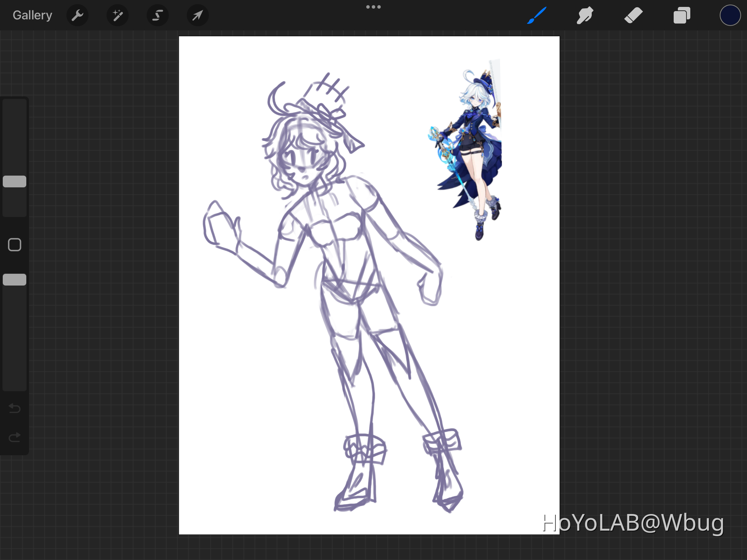Select the Transform arrow tool
Viewport: 747px width, 560px height.
coord(197,15)
